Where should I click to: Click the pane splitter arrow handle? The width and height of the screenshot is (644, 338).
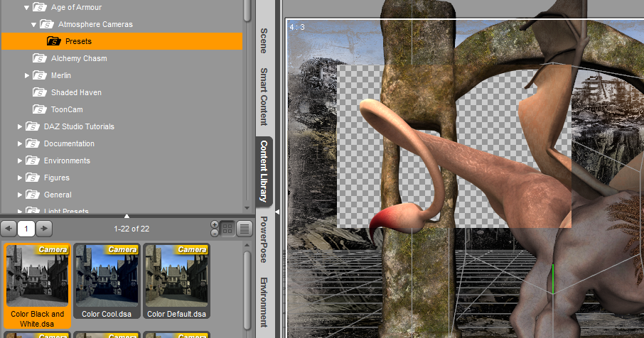[x=127, y=216]
